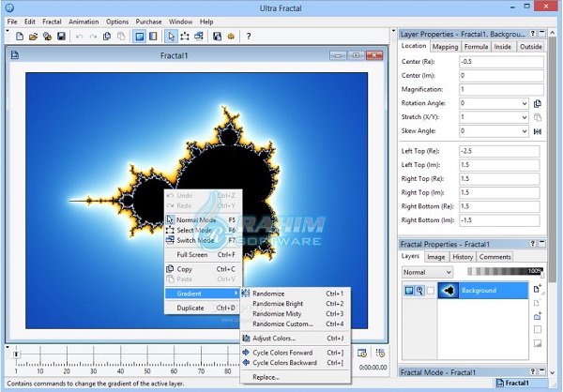Switch to the Formula tab
This screenshot has height=392, width=563.
[x=477, y=45]
